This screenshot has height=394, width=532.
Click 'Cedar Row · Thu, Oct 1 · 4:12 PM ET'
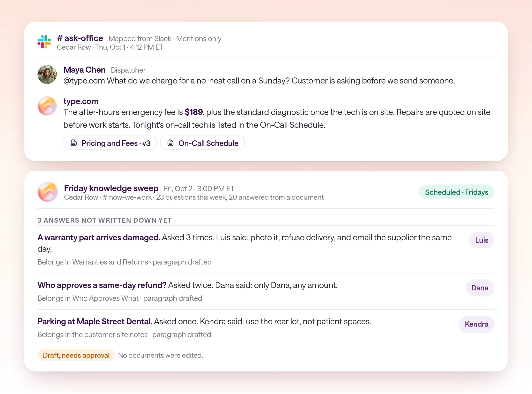coord(110,47)
